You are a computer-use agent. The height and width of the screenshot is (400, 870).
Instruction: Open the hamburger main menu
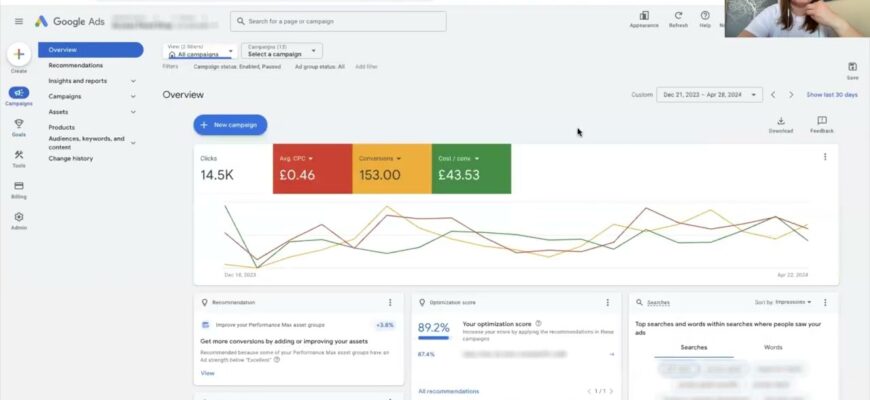18,21
